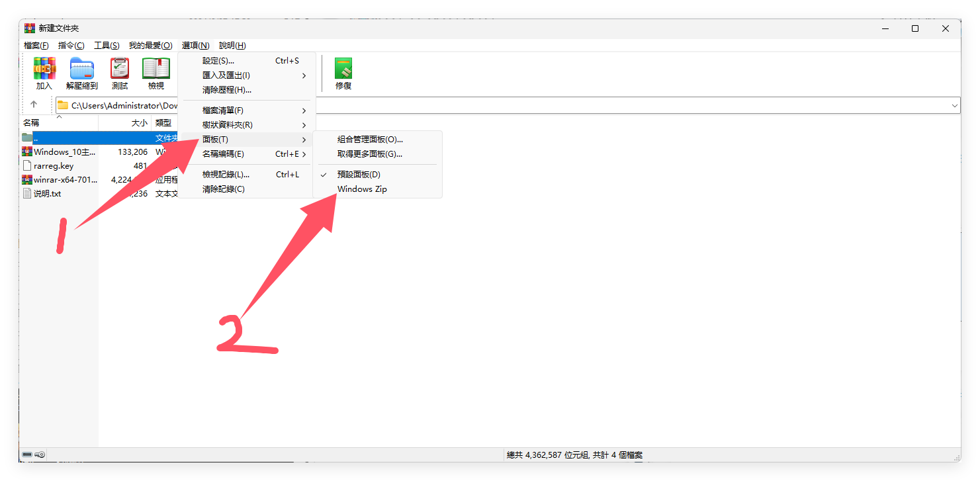Choose 清除記錄(C) menu entry

pyautogui.click(x=246, y=189)
